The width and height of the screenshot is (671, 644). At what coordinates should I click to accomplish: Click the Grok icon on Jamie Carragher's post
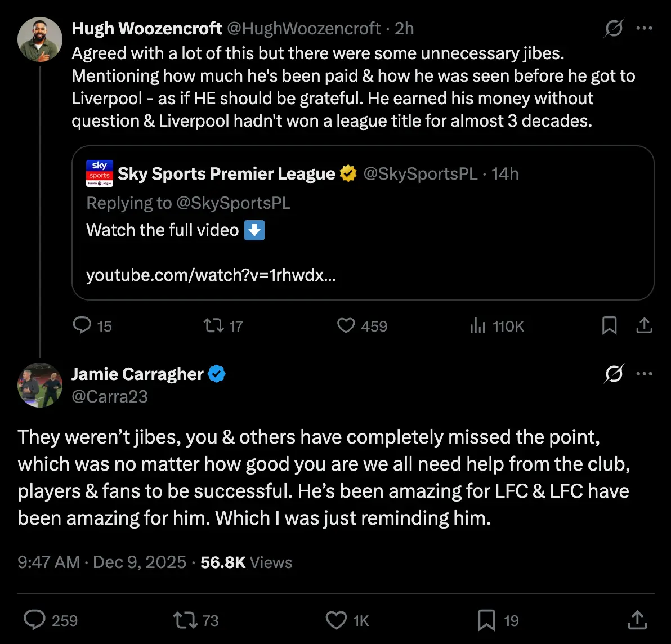pos(614,374)
